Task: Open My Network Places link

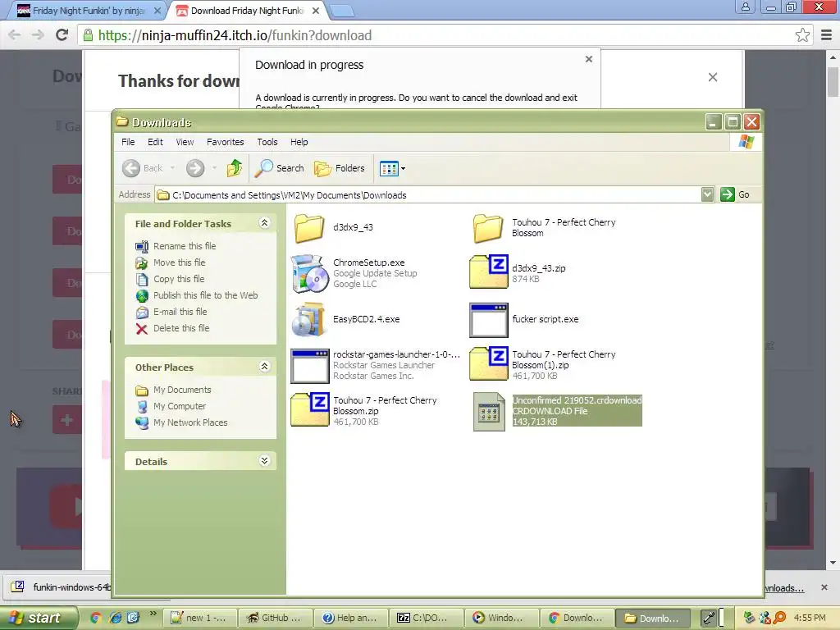Action: click(190, 422)
